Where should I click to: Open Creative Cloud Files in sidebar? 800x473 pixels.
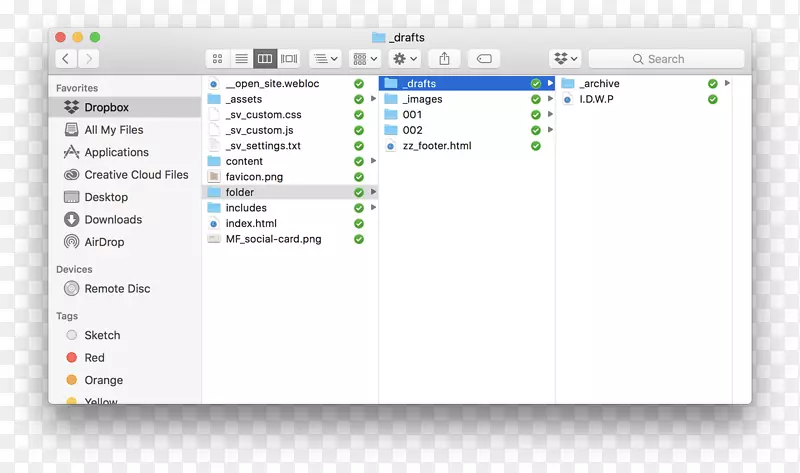pyautogui.click(x=125, y=175)
